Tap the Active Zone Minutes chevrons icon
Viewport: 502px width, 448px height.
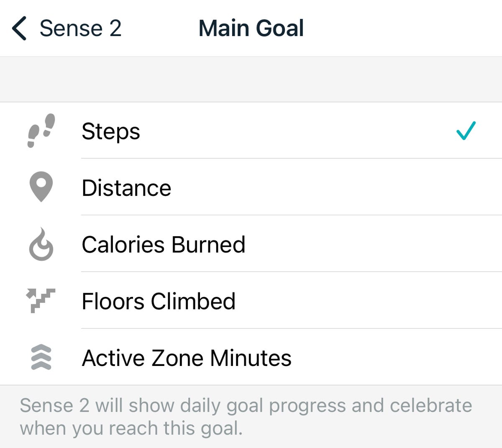pyautogui.click(x=41, y=358)
